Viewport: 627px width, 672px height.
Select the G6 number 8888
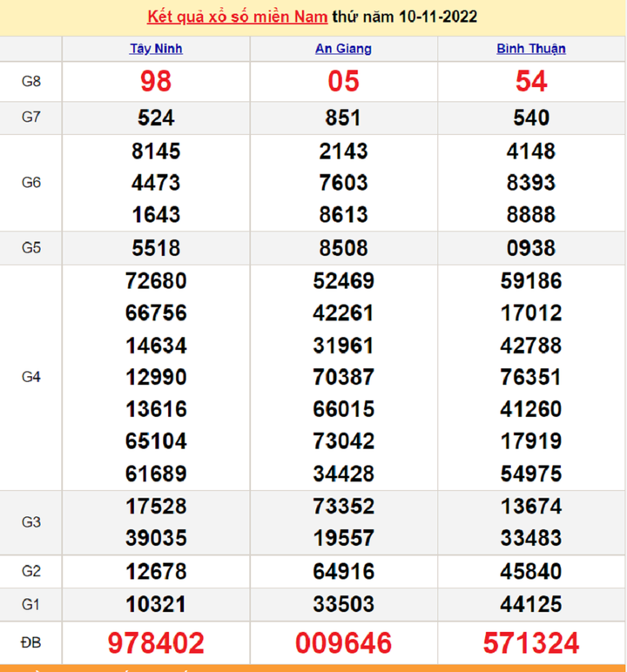pyautogui.click(x=530, y=215)
